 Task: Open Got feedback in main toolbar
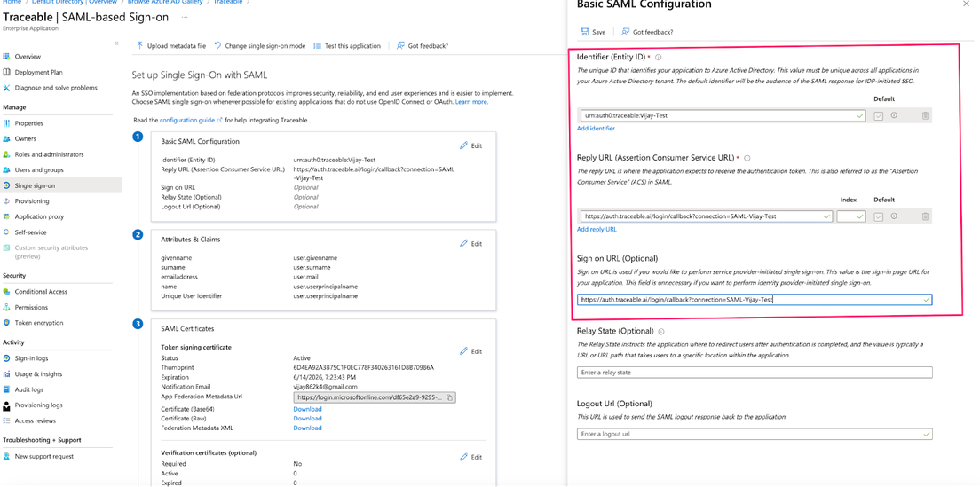coord(423,45)
